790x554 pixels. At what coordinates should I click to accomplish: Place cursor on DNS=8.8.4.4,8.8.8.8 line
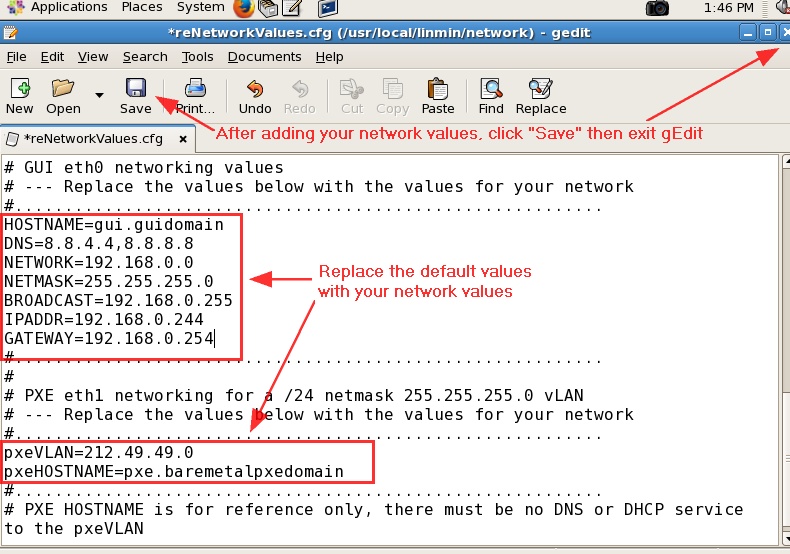(99, 243)
